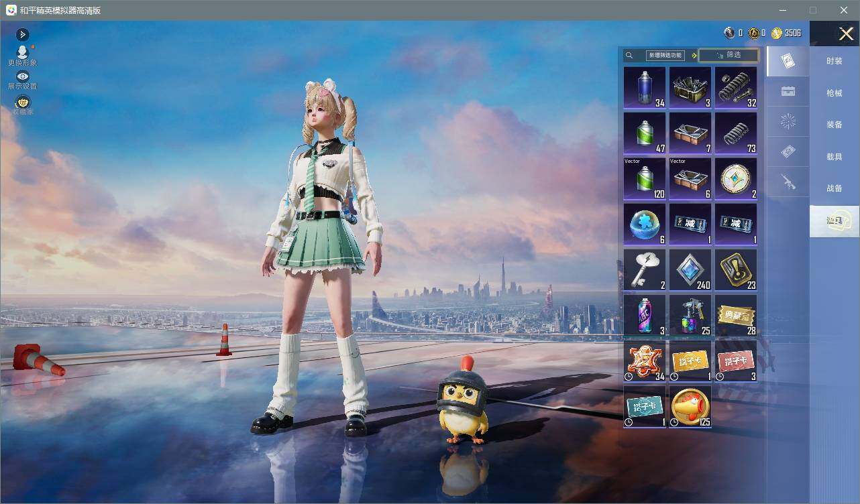Open the 装备 tab

(835, 125)
